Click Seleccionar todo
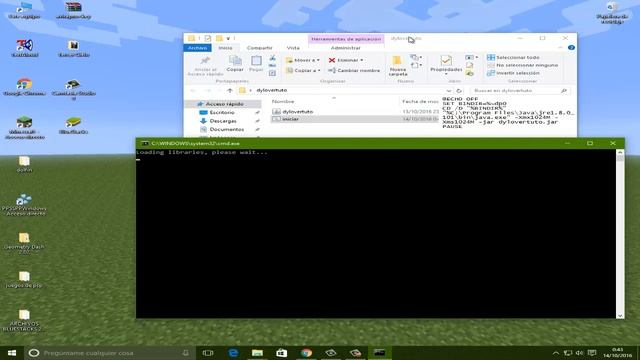Viewport: 640px width, 360px height. pos(513,58)
